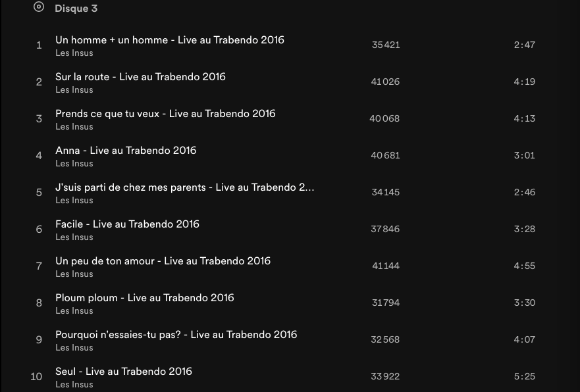Click Les Insus artist under 'Ploum ploum'
The height and width of the screenshot is (392, 580).
[x=74, y=311]
